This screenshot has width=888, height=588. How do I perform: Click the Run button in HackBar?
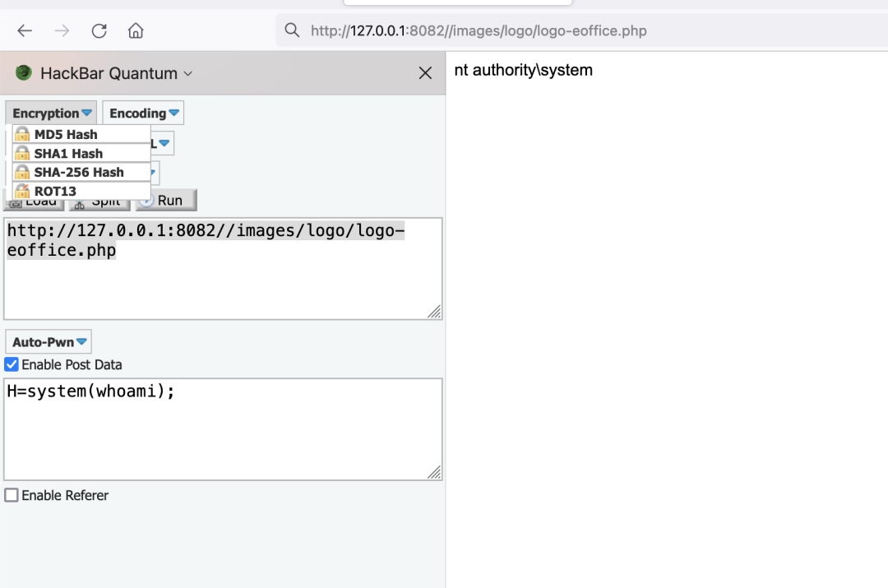166,201
